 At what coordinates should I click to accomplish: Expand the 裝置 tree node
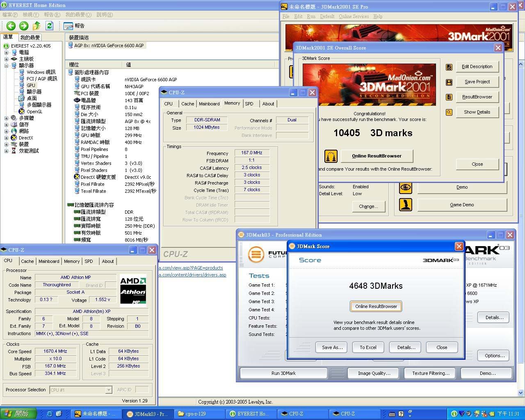point(6,144)
